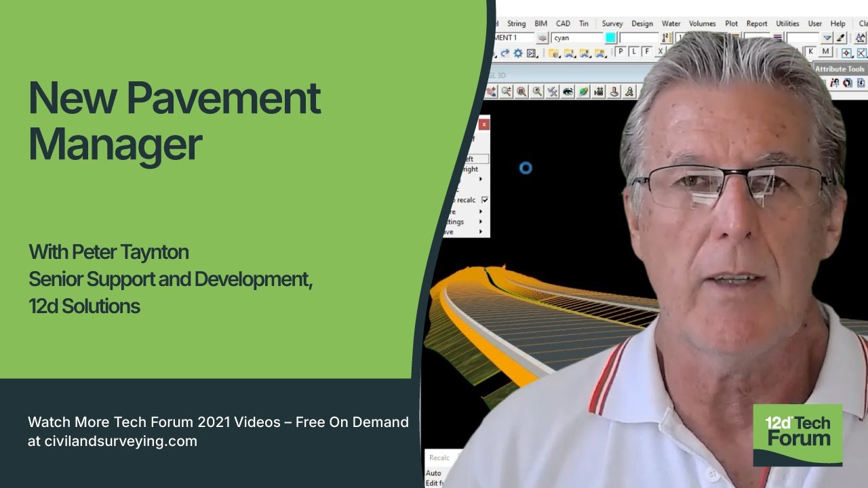Open the blue gear settings icon

point(517,53)
